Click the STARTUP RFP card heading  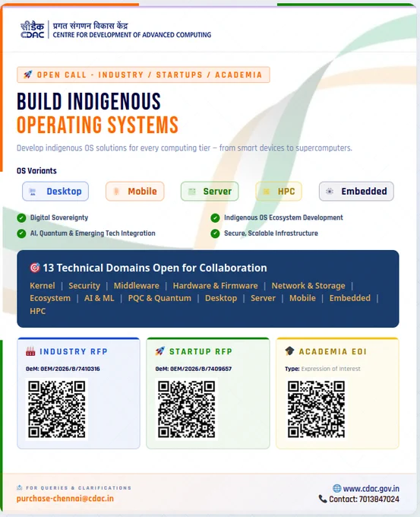pyautogui.click(x=201, y=351)
